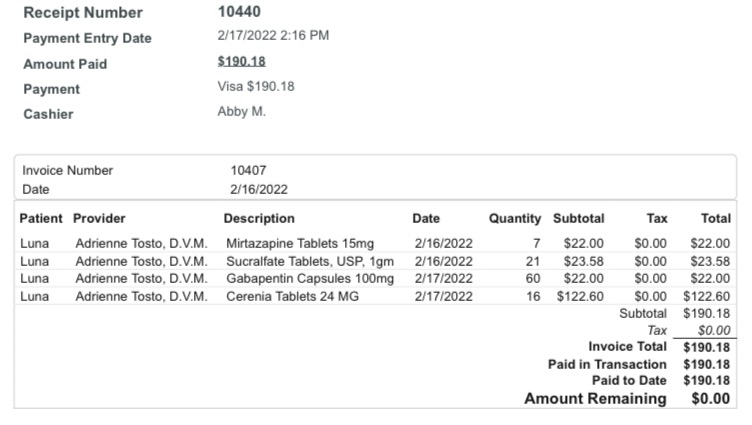752x425 pixels.
Task: Click Cerenia Tablets 24 MG description
Action: (x=291, y=296)
